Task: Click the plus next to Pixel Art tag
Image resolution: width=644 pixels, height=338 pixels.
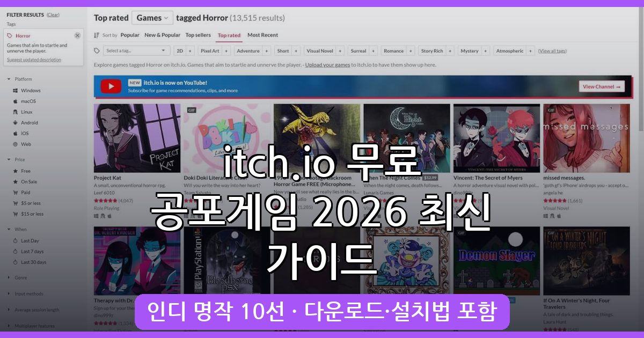Action: (x=226, y=51)
